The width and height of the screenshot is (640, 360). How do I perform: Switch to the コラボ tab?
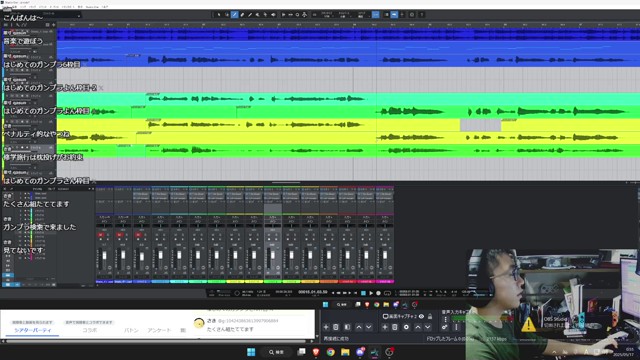(x=90, y=330)
